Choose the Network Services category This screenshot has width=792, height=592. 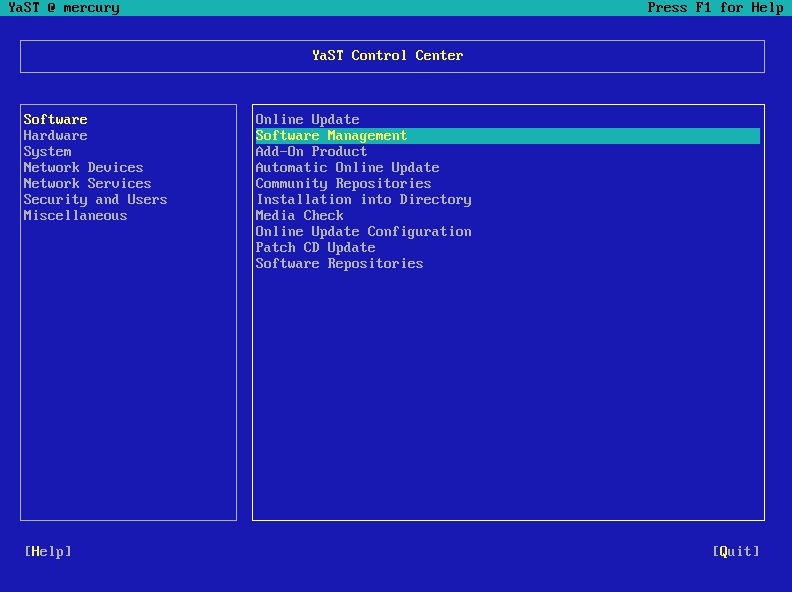(87, 184)
